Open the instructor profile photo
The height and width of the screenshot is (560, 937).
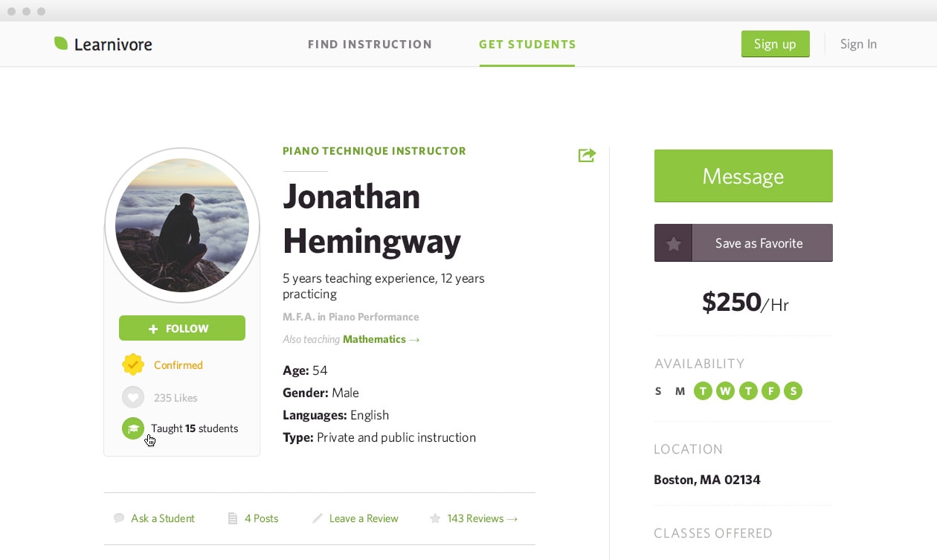coord(182,225)
